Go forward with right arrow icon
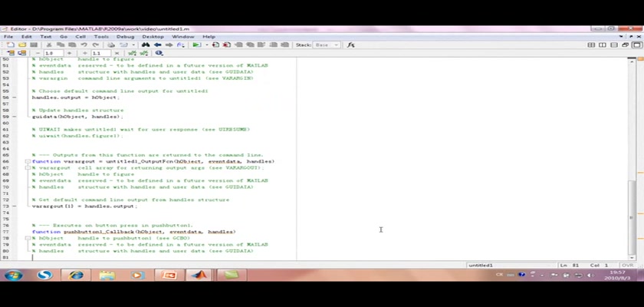 tap(169, 45)
